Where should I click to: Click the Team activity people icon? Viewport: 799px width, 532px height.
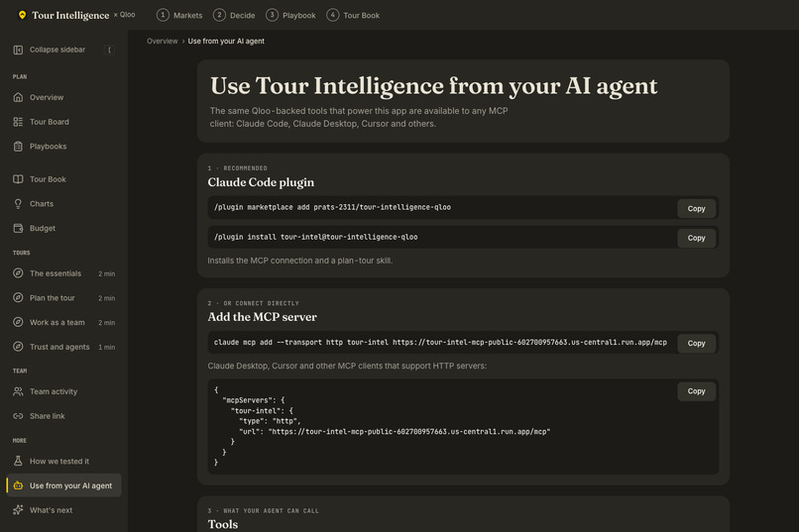coord(18,391)
